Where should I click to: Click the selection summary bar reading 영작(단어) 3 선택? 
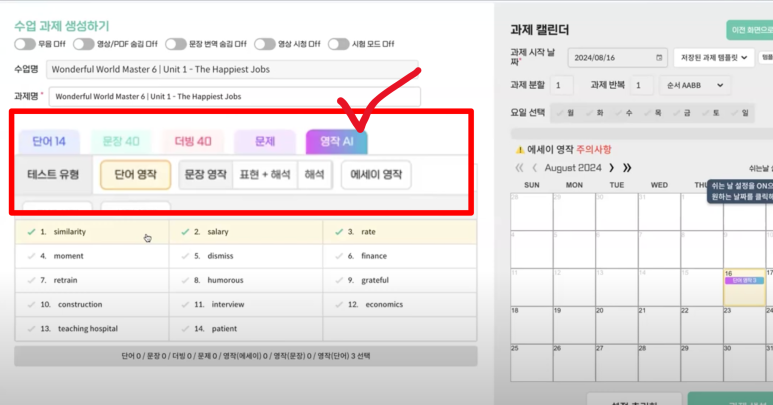[x=246, y=356]
